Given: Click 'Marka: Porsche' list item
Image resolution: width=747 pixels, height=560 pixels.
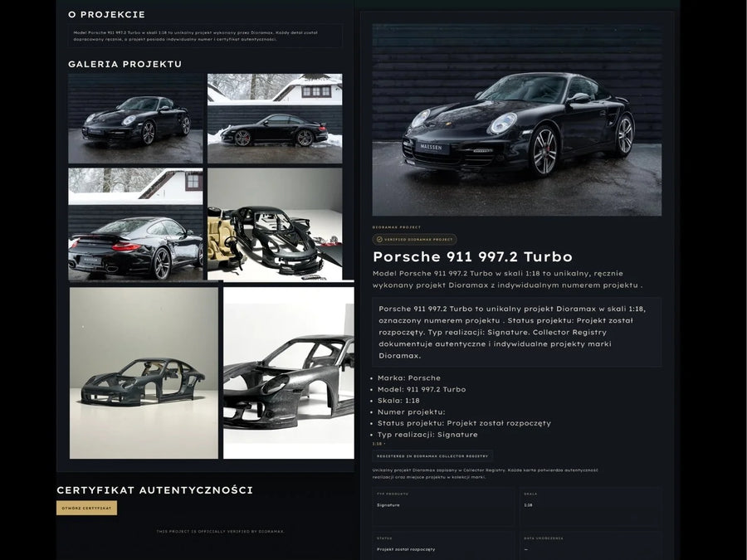Looking at the screenshot, I should [408, 378].
